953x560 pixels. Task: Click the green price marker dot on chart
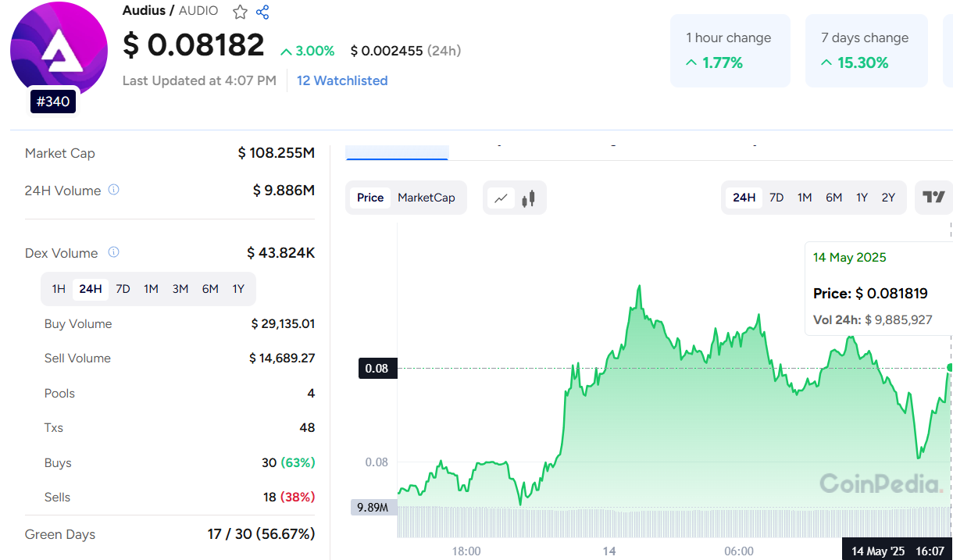click(950, 367)
